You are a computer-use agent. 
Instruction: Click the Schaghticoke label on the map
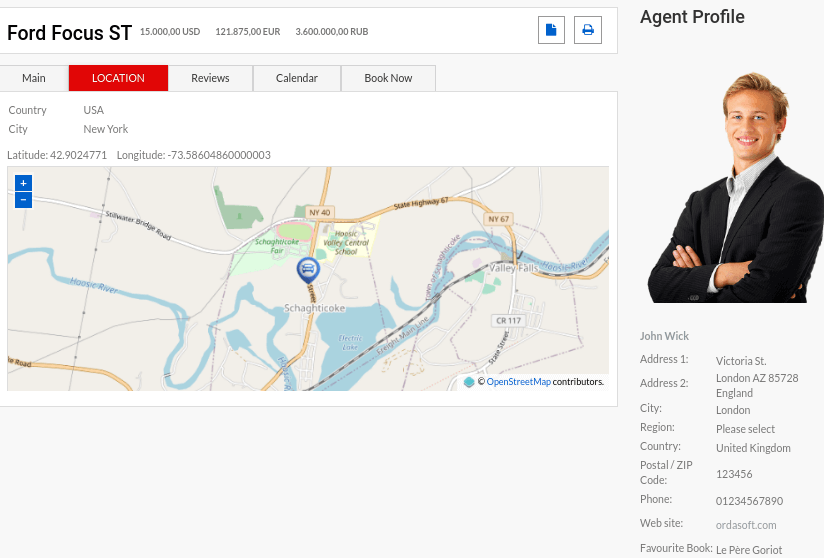314,308
